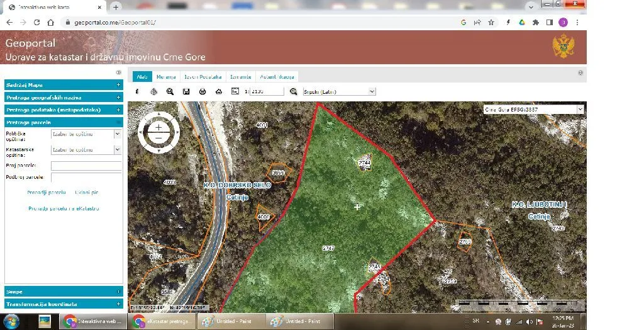644x330 pixels.
Task: Switch to the Autentifikacija tab
Action: 277,77
